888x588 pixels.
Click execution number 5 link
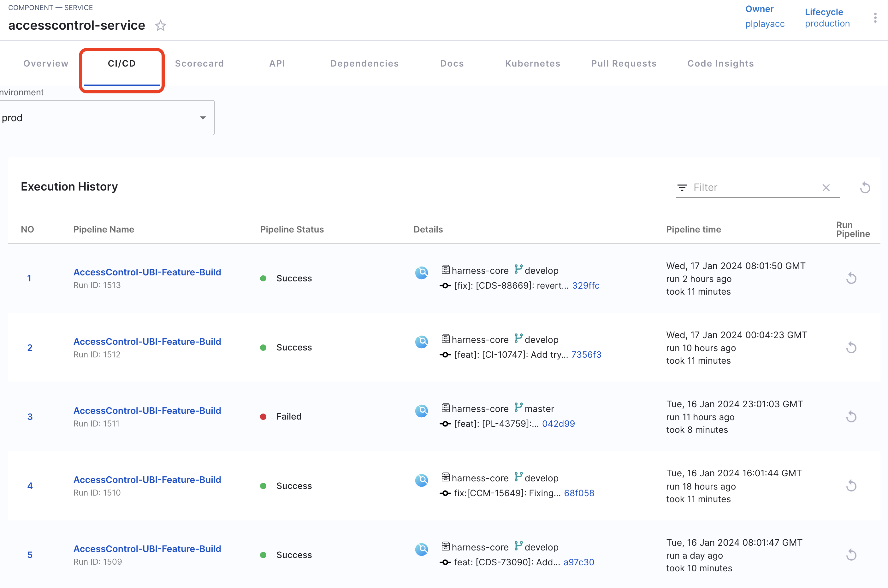(x=30, y=555)
